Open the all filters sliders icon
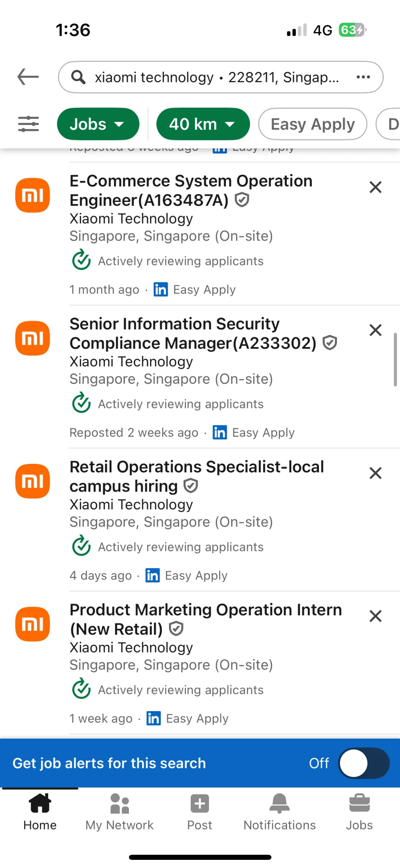Screen dimensions: 400x868 click(x=29, y=124)
